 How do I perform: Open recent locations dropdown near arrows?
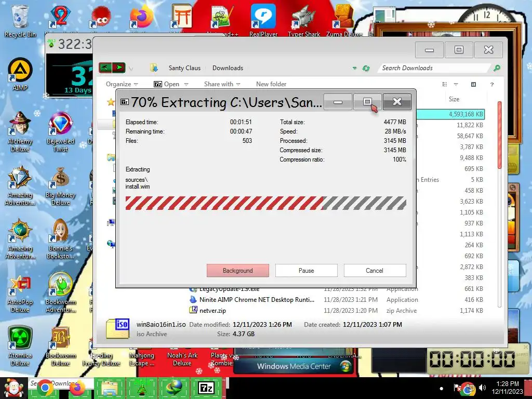[x=131, y=69]
